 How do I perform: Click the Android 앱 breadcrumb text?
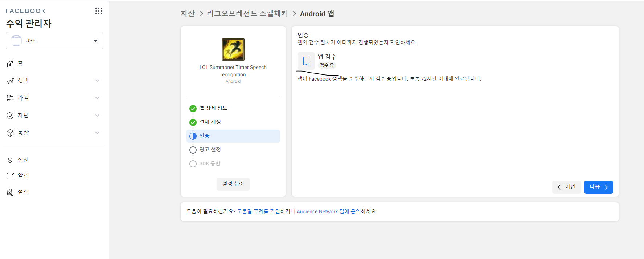pos(317,14)
